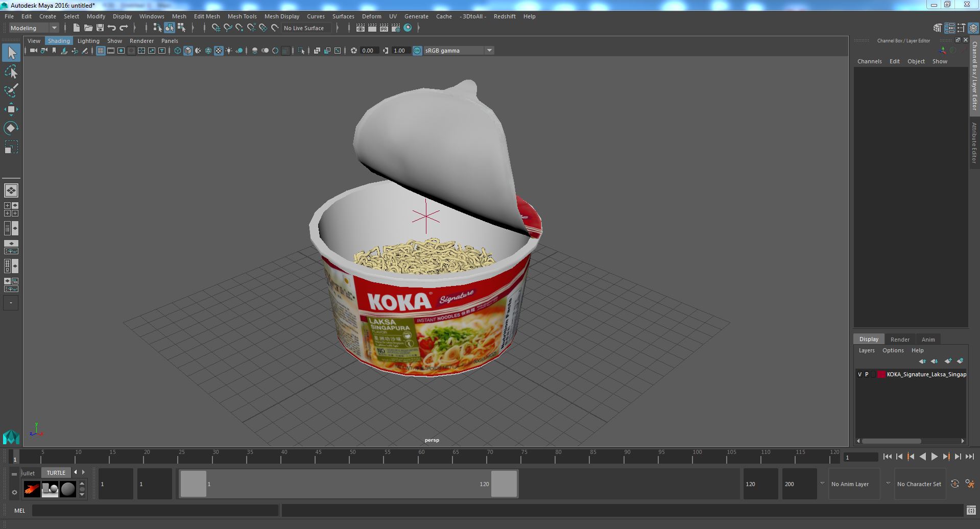Open Render Settings window
The image size is (980, 529).
coord(396,28)
